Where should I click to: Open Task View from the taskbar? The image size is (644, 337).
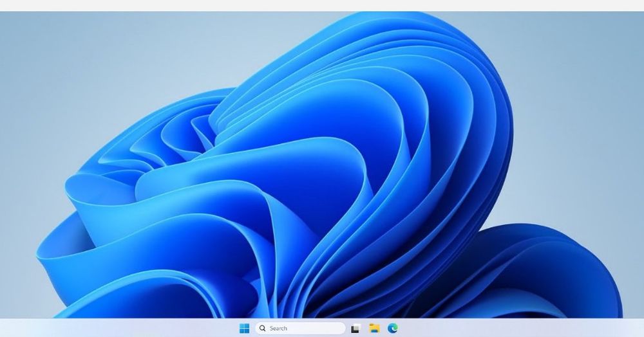[x=355, y=329]
